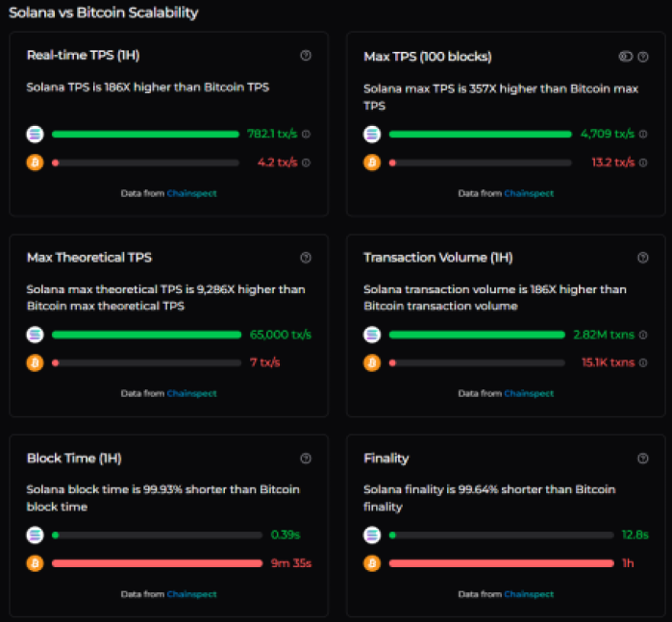This screenshot has height=622, width=672.
Task: Click info icon next to 15.1K txns
Action: coord(643,362)
